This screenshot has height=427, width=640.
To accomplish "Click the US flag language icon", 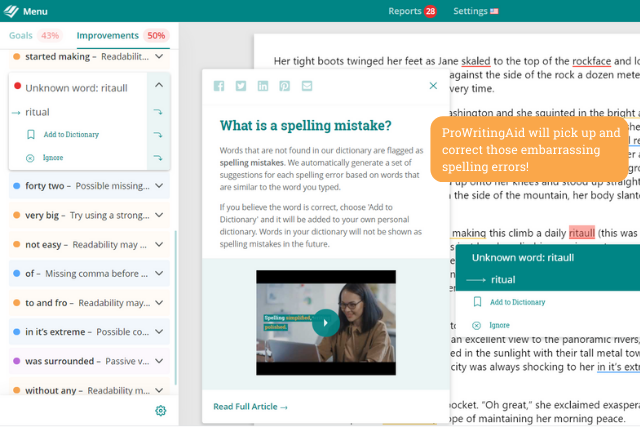I will tap(494, 11).
